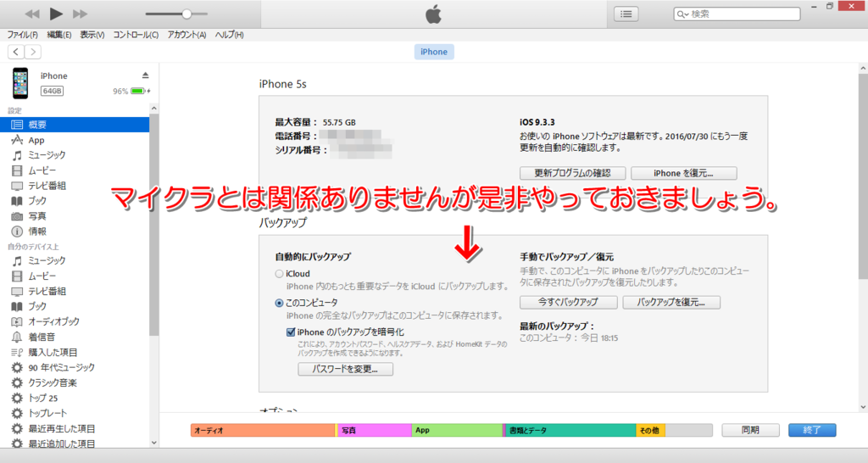Eject the iPhone with the eject icon
Image resolution: width=868 pixels, height=463 pixels.
point(145,75)
